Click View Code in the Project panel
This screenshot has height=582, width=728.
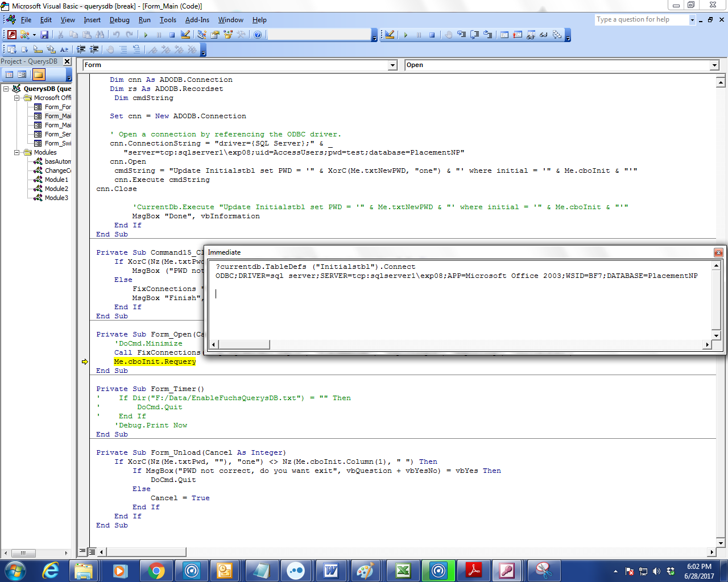point(9,74)
